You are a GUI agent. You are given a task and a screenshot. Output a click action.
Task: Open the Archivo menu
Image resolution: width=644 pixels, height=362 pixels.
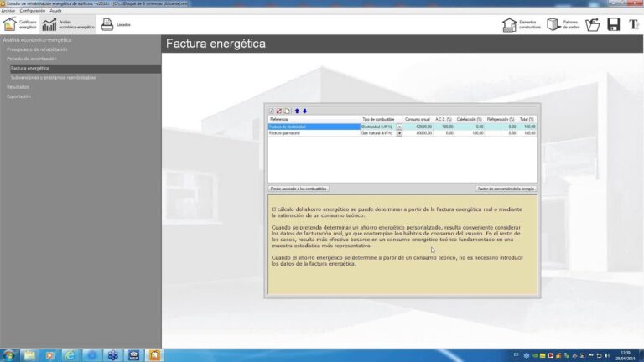[x=8, y=10]
